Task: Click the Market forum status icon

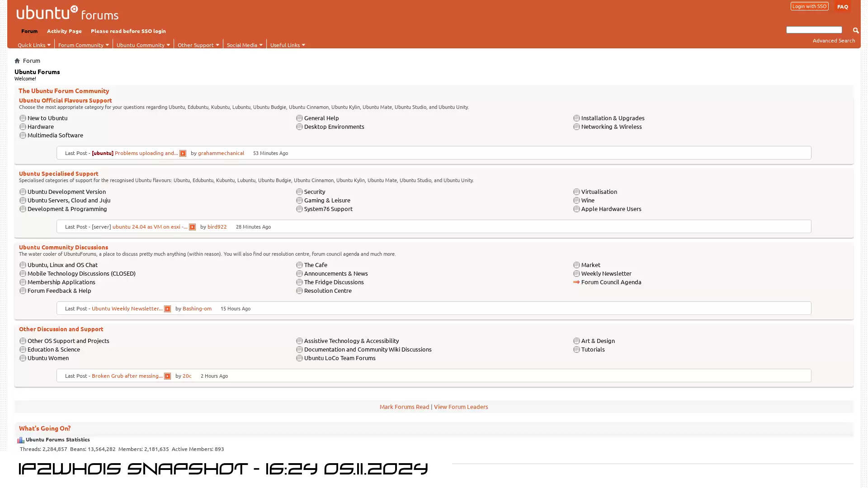Action: tap(576, 265)
